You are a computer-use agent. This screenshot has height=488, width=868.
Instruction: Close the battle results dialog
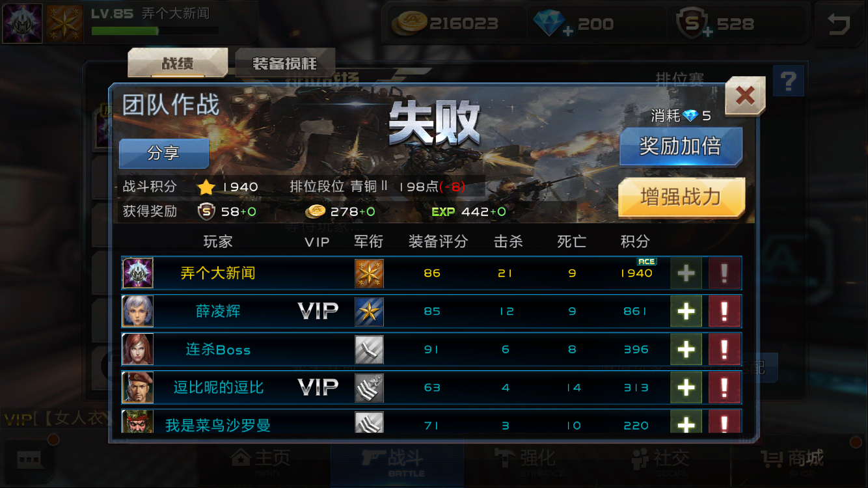click(x=745, y=96)
